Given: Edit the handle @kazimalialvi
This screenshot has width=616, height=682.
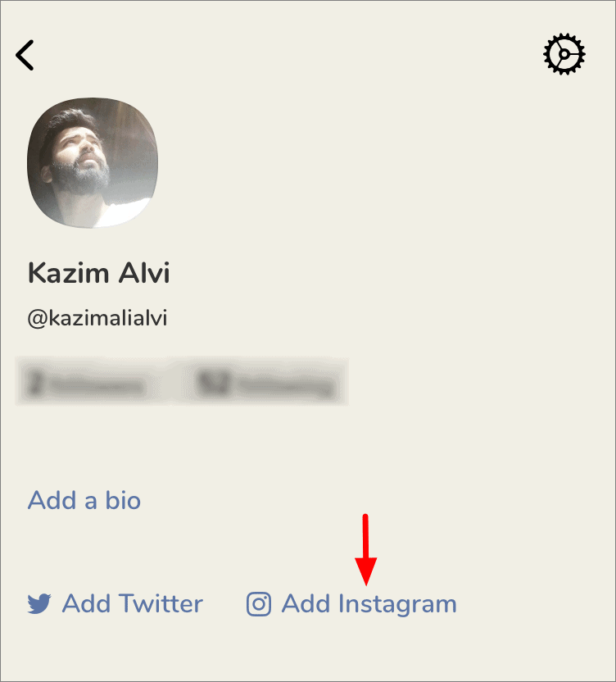Looking at the screenshot, I should click(97, 318).
